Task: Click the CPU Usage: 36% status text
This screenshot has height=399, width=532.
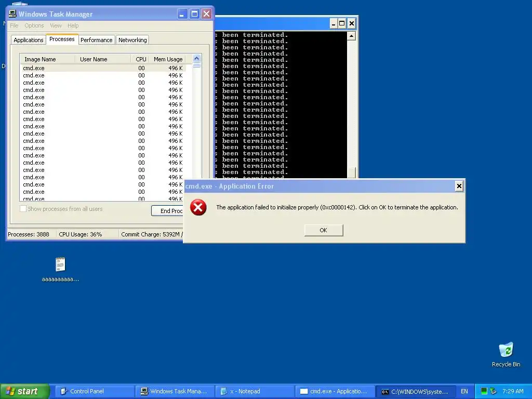Action: pos(81,234)
